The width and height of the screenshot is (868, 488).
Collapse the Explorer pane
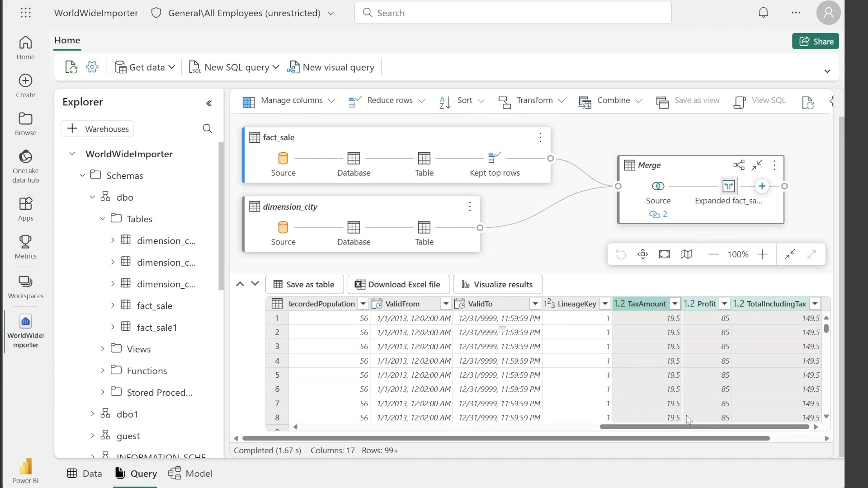(x=209, y=103)
